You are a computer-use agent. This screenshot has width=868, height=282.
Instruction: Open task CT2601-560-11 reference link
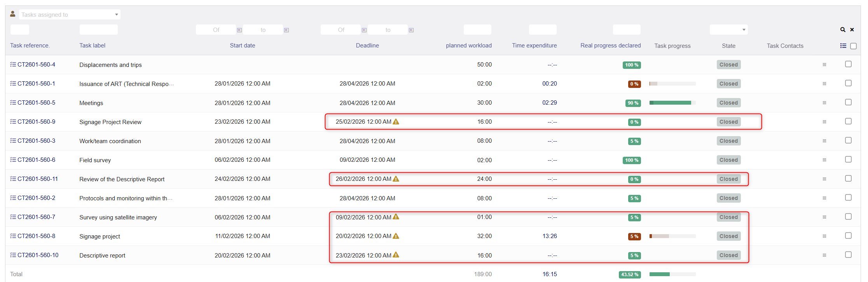click(37, 179)
